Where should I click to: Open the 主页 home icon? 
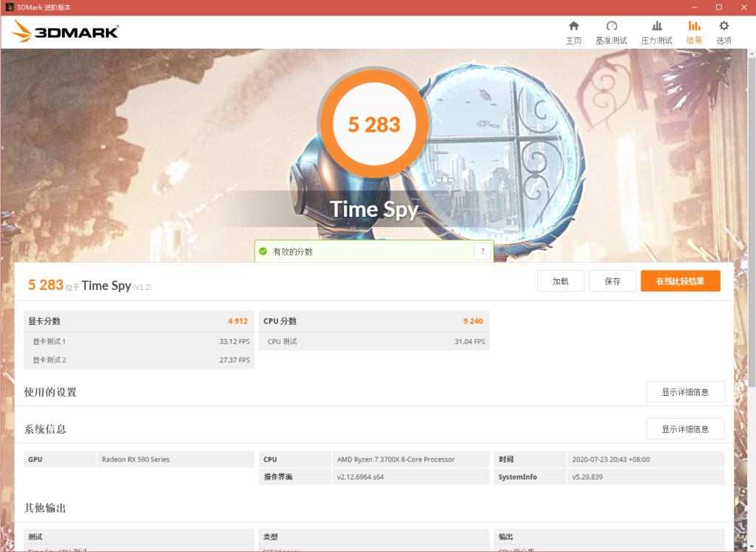point(573,26)
